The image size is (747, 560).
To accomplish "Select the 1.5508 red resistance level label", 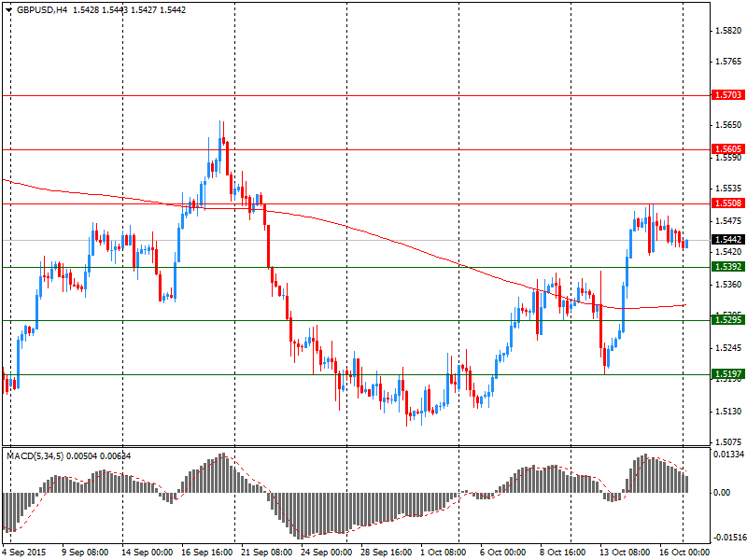I will (728, 203).
